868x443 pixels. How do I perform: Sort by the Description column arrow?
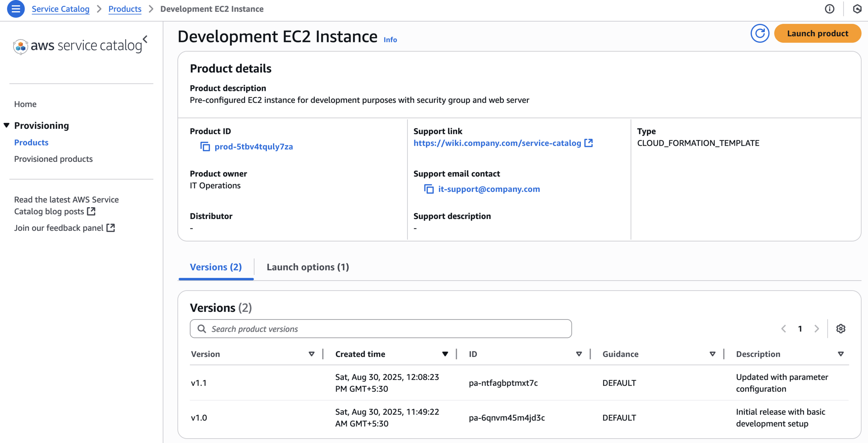tap(841, 354)
